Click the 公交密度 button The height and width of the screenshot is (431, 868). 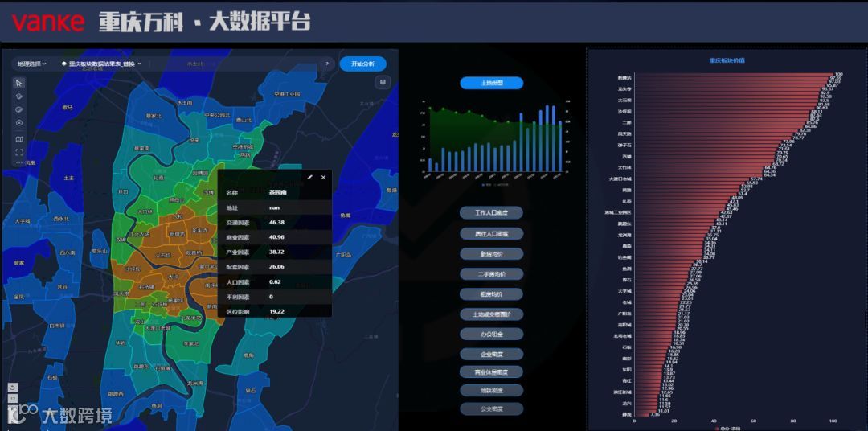click(x=492, y=408)
